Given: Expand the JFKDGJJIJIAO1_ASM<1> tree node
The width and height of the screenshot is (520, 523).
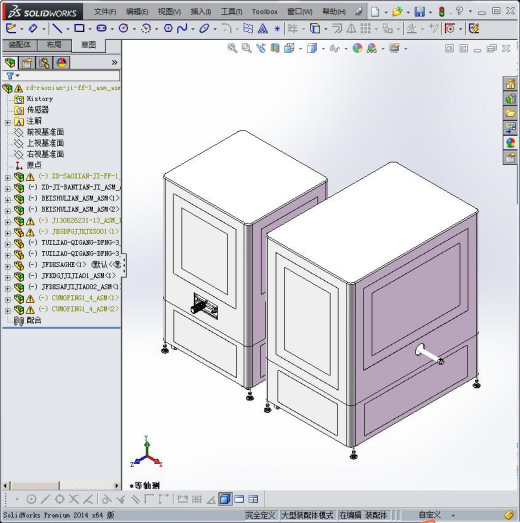Looking at the screenshot, I should [8, 277].
